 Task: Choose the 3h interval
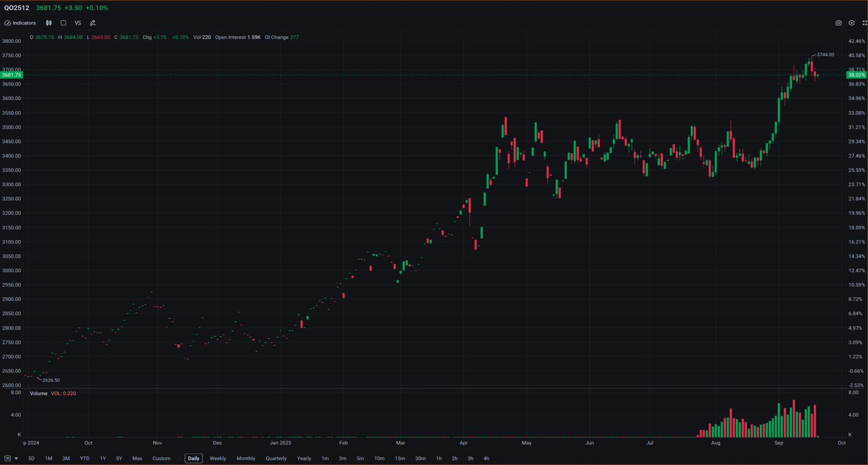[x=470, y=459]
